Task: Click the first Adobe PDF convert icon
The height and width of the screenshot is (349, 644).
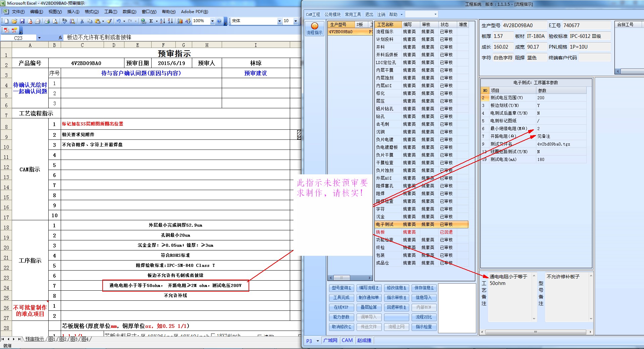Action: [x=6, y=30]
